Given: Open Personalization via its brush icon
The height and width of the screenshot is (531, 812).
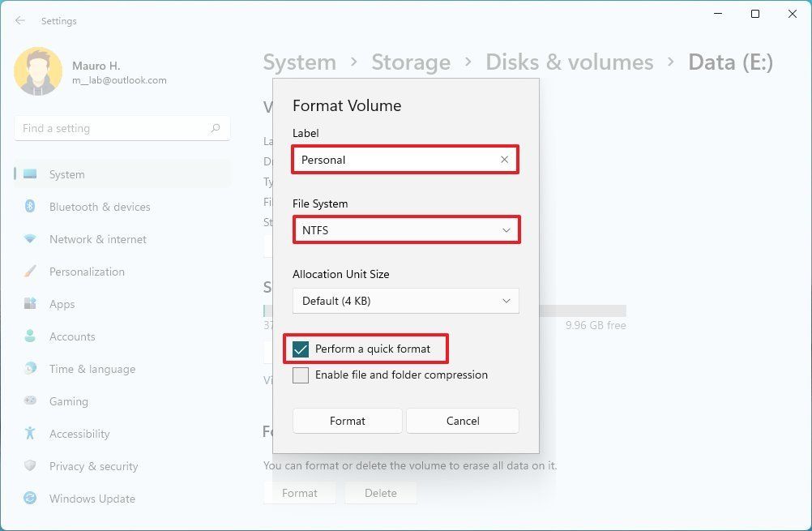Looking at the screenshot, I should pyautogui.click(x=30, y=272).
